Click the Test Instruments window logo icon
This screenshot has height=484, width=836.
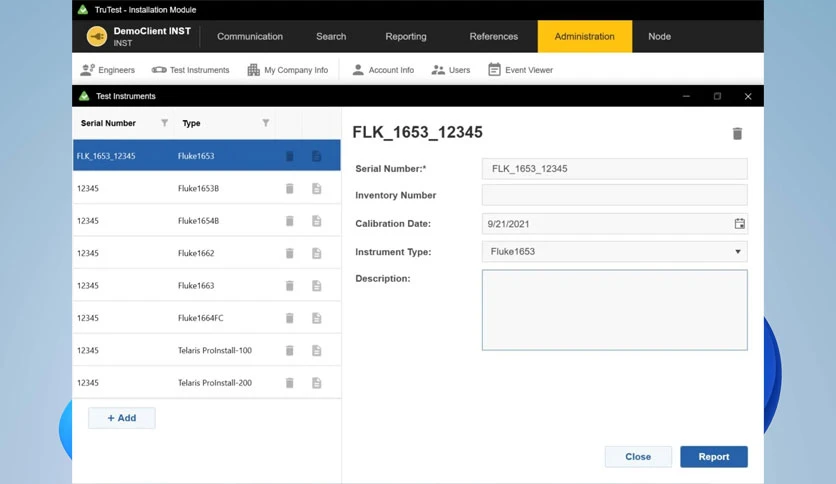click(x=84, y=96)
